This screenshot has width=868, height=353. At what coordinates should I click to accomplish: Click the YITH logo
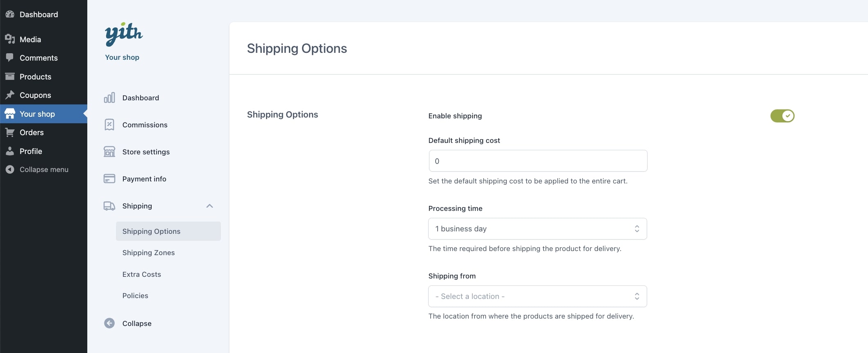tap(124, 34)
